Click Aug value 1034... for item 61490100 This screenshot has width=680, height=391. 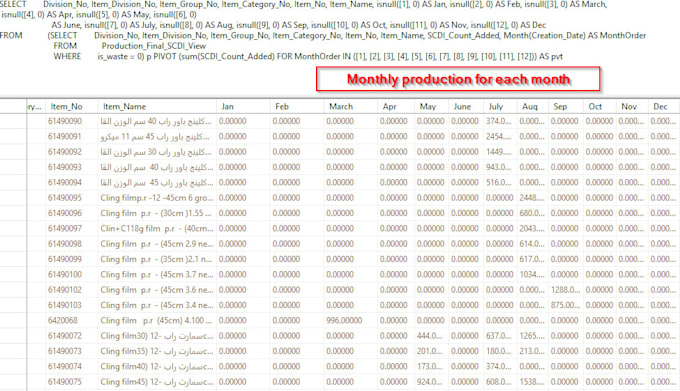click(532, 274)
